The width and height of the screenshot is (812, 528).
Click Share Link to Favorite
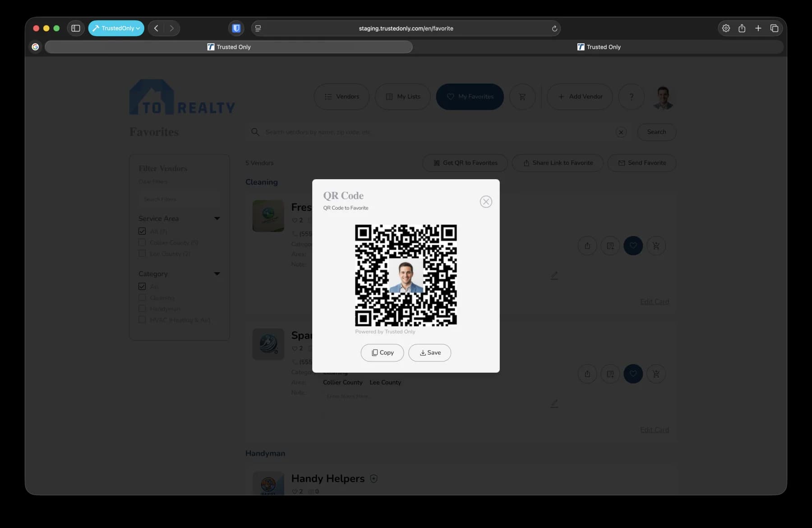tap(558, 163)
